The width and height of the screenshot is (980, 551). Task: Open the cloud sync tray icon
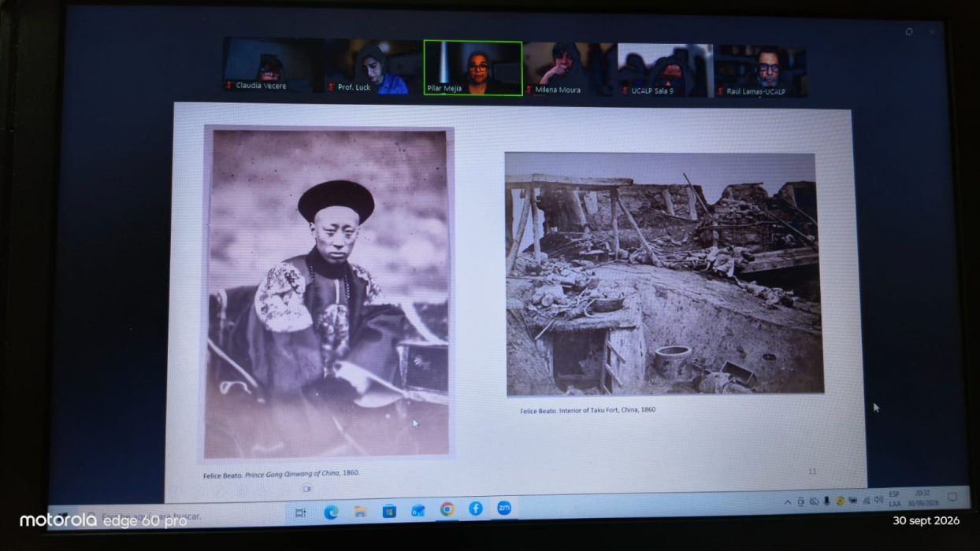point(814,501)
